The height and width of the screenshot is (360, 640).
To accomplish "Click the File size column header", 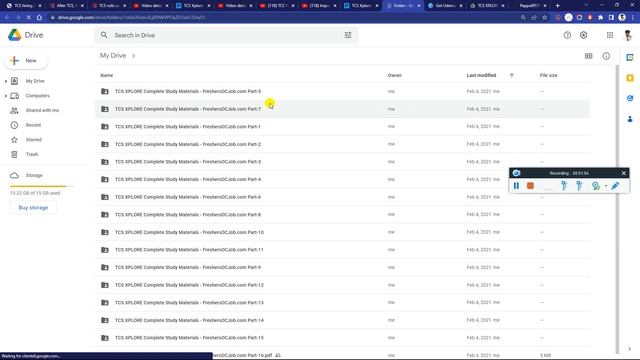I will point(548,75).
